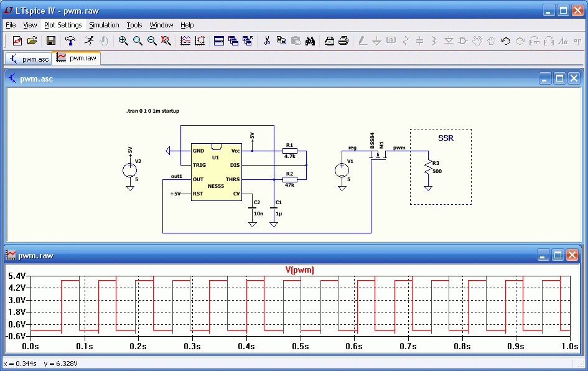Click the New Schematic toolbar icon
588x371 pixels.
17,40
